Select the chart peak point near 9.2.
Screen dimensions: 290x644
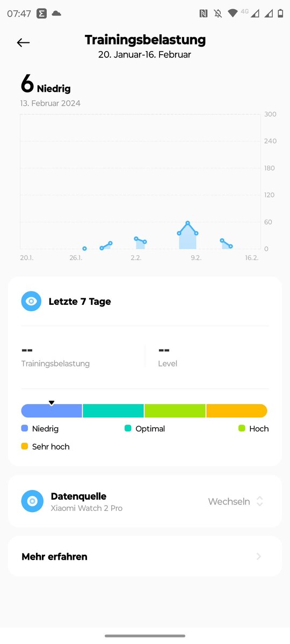(x=187, y=223)
